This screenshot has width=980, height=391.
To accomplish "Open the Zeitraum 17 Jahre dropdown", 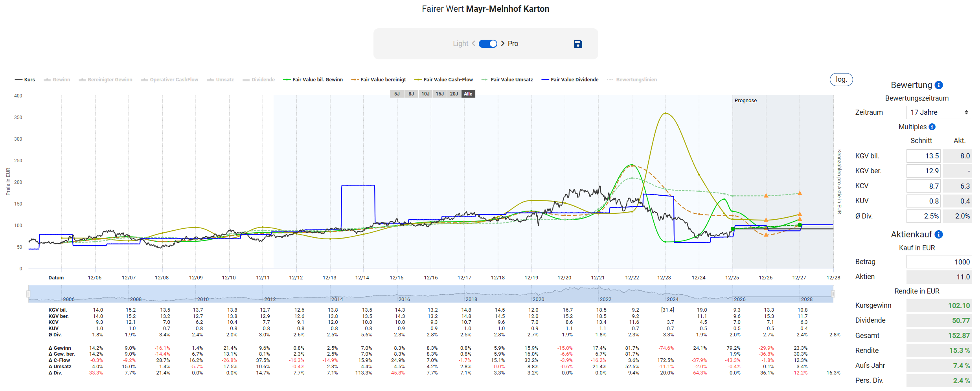I will 939,112.
